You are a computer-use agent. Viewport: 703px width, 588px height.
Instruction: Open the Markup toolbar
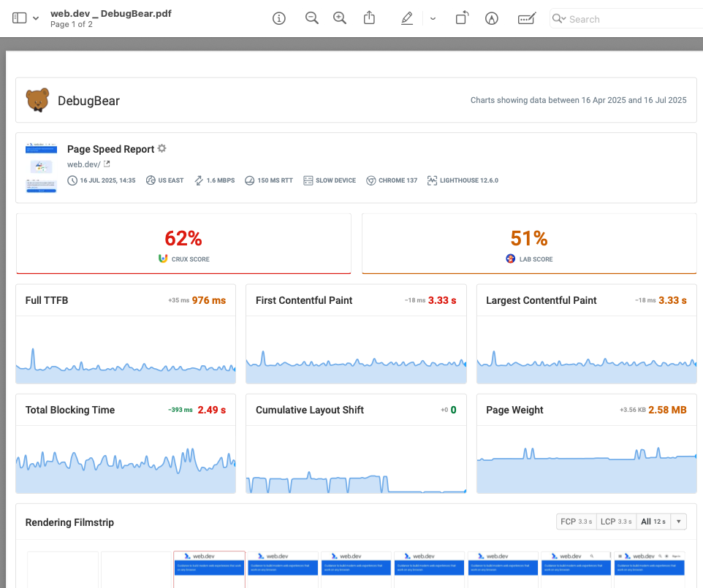492,18
